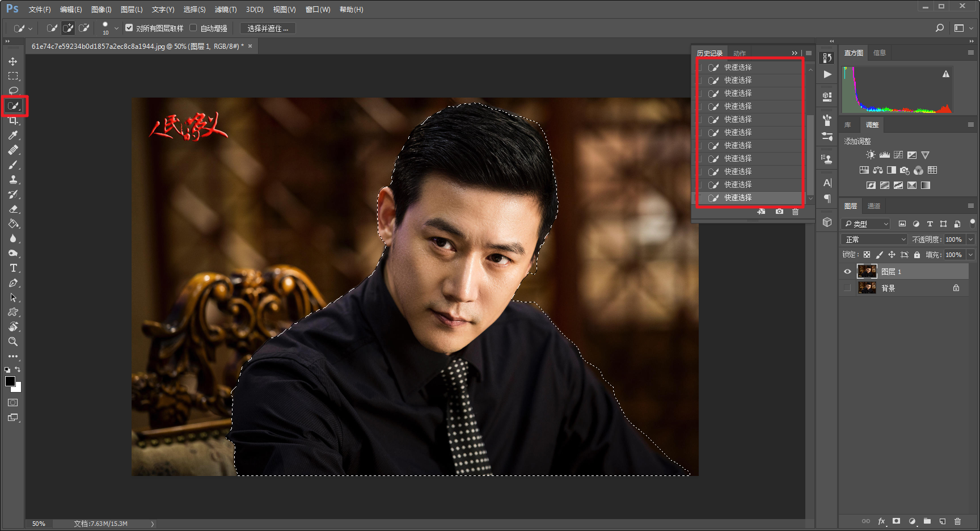980x531 pixels.
Task: Select the Brush tool
Action: click(x=13, y=165)
